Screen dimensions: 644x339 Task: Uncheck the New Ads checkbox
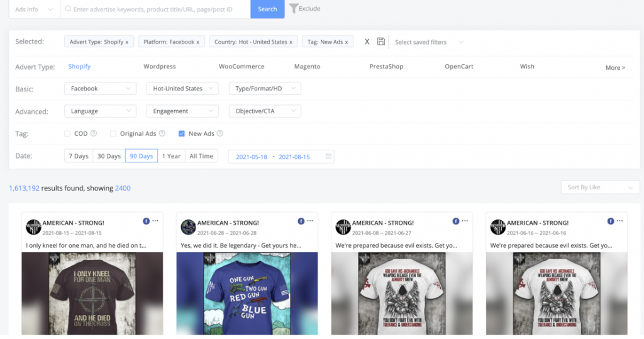pos(182,133)
